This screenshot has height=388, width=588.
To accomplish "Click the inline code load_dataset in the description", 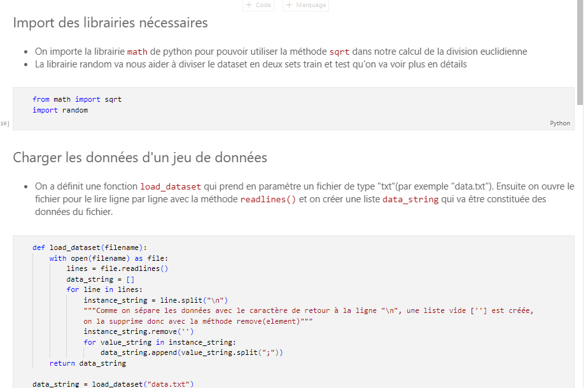I will (171, 187).
